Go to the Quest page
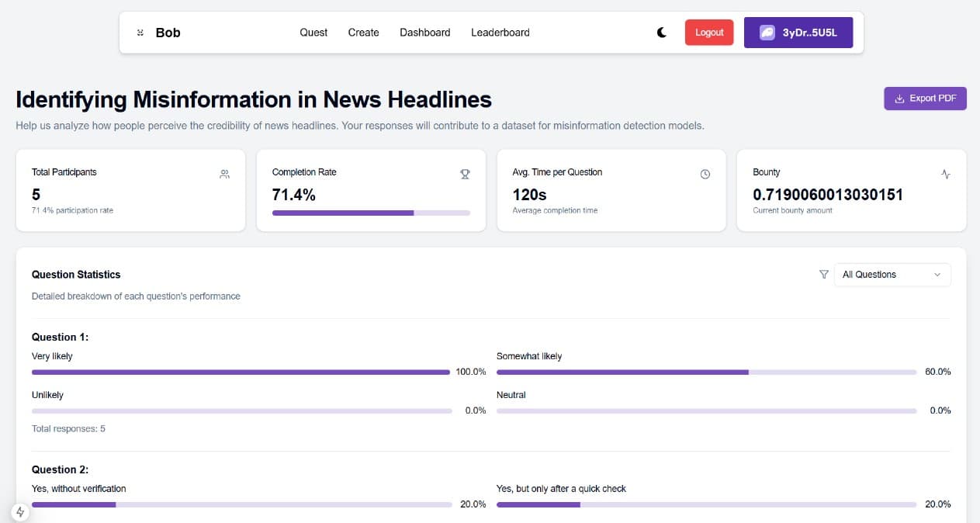Screen dimensions: 980x523 click(313, 33)
